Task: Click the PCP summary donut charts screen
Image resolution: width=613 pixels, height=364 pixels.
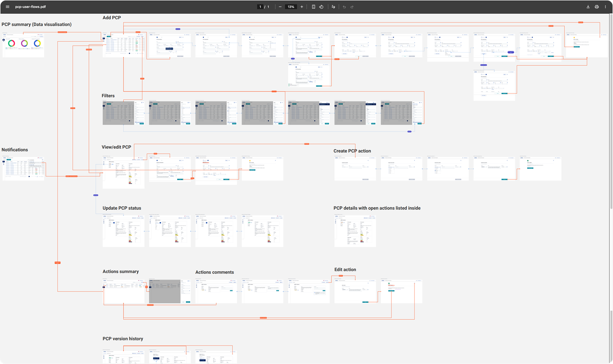Action: [x=23, y=45]
